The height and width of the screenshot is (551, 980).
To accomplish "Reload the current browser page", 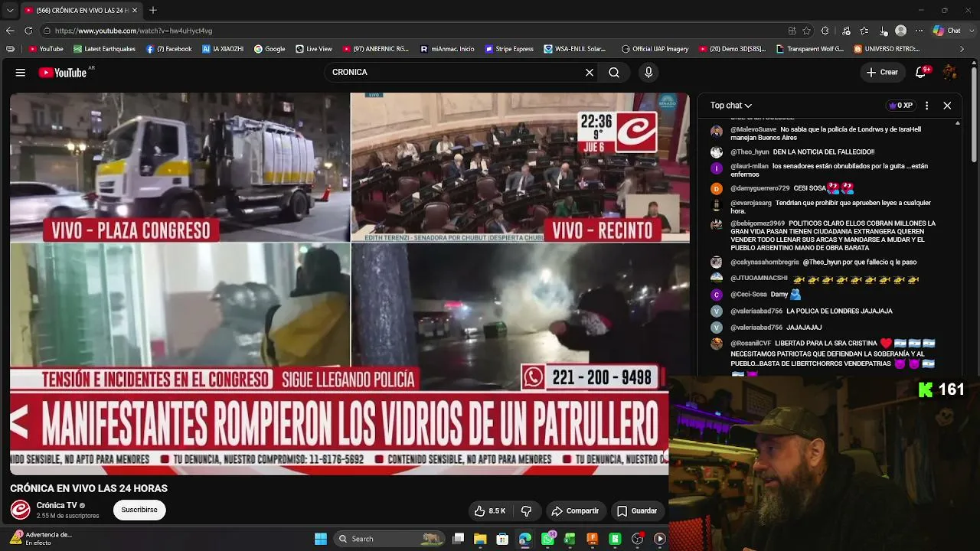I will (28, 31).
